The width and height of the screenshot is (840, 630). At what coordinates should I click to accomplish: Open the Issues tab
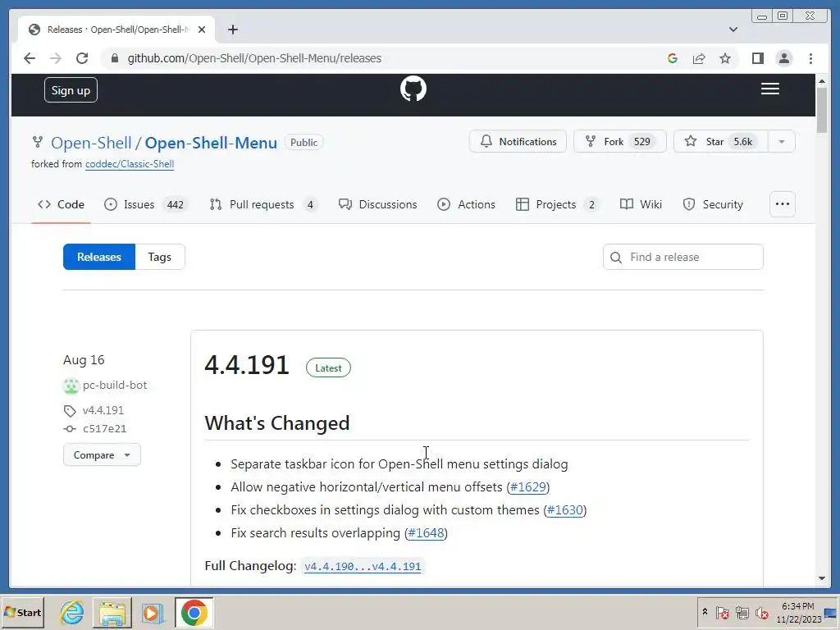146,204
